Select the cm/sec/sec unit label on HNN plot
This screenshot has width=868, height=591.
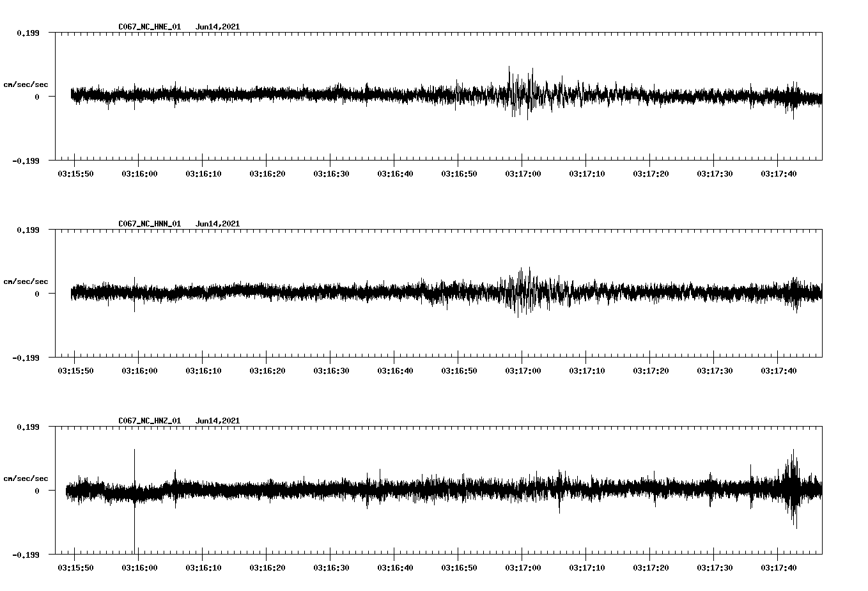pos(26,281)
